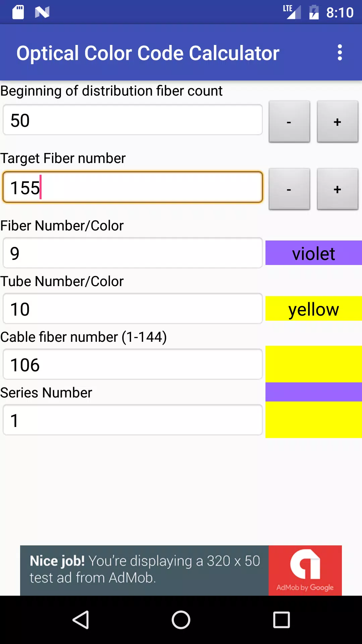Image resolution: width=362 pixels, height=644 pixels.
Task: Tap the Android home circle button
Action: tap(181, 620)
